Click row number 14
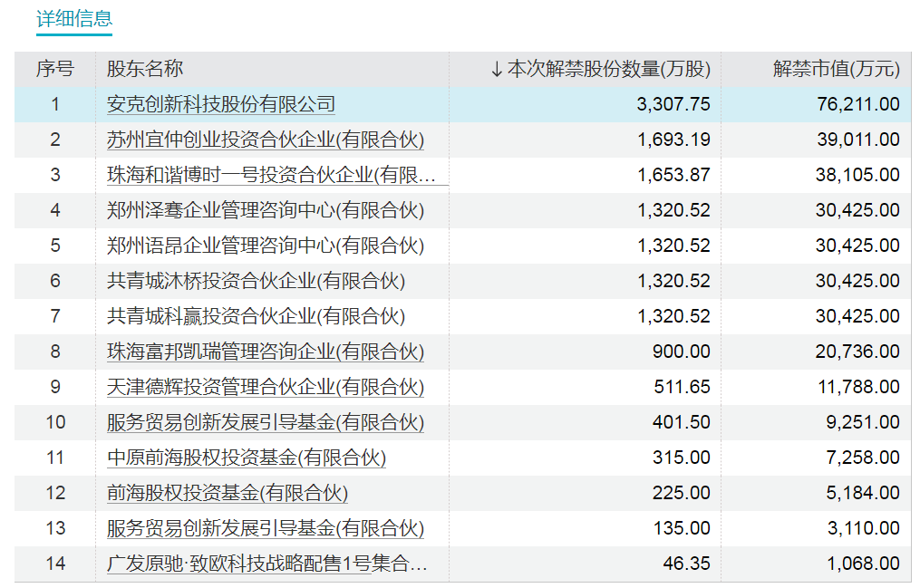 point(55,564)
